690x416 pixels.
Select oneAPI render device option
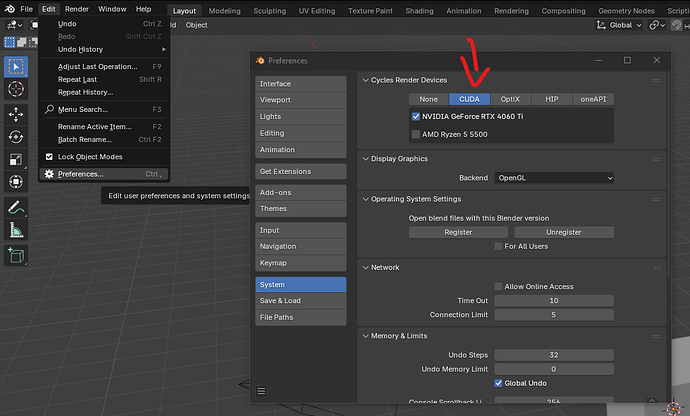[593, 99]
